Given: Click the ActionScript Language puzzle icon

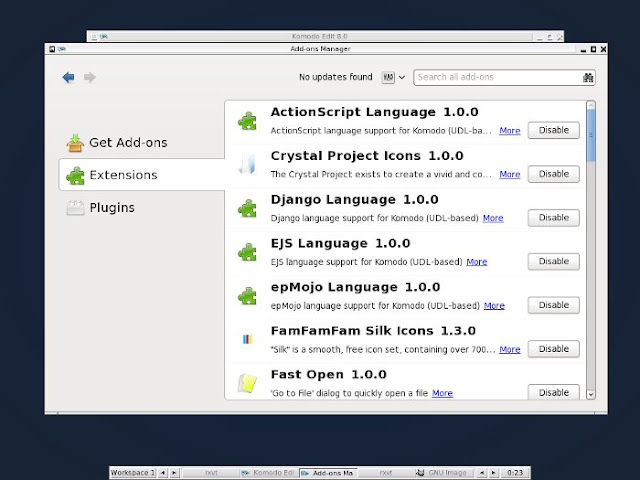Looking at the screenshot, I should point(247,121).
